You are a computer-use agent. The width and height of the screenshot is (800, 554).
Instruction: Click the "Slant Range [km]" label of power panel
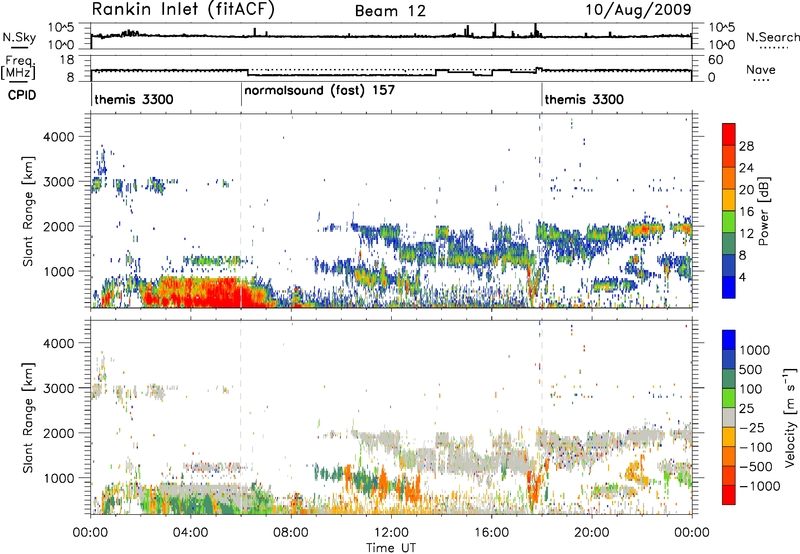[27, 211]
